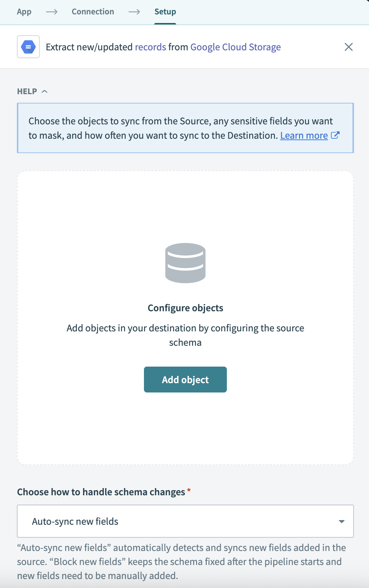Viewport: 369px width, 588px height.
Task: Select the Google Cloud Storage hexagon icon
Action: tap(28, 47)
